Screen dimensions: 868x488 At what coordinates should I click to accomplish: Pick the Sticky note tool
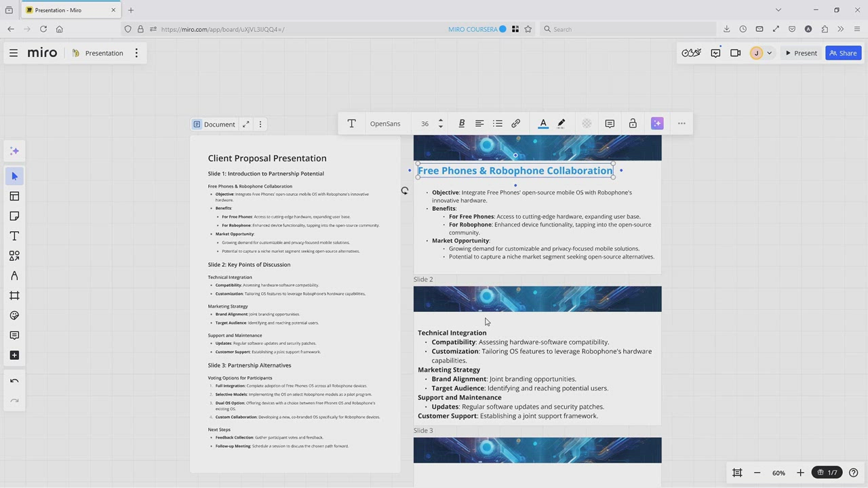pos(14,216)
